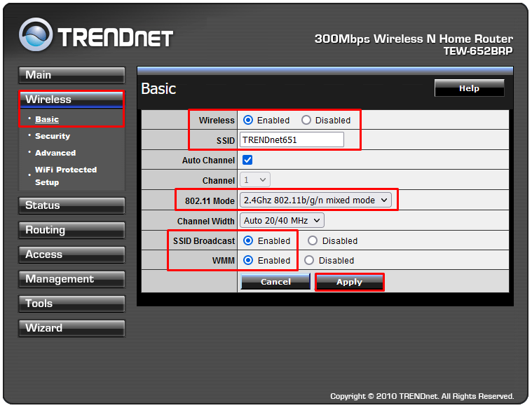Open the Access menu section
The width and height of the screenshot is (532, 408).
71,254
